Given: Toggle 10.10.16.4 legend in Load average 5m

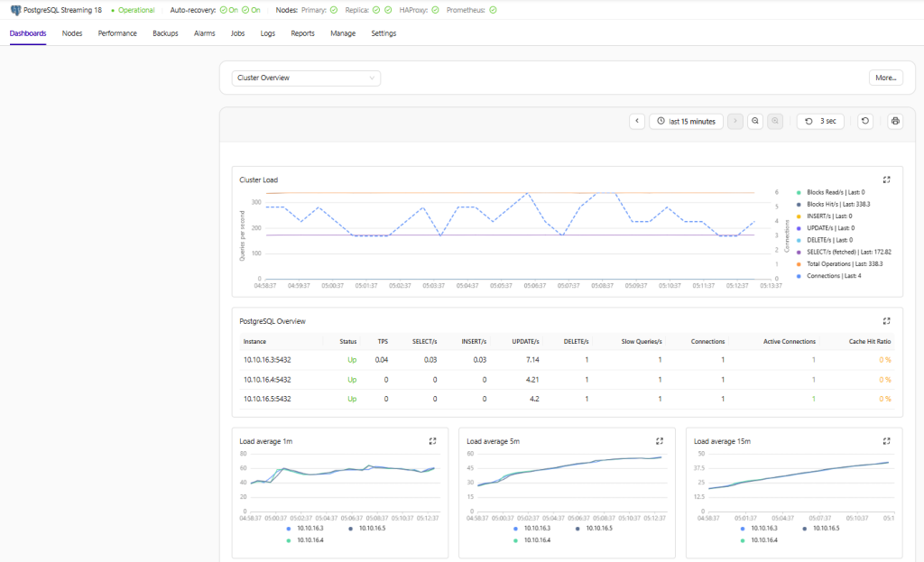Looking at the screenshot, I should 531,540.
